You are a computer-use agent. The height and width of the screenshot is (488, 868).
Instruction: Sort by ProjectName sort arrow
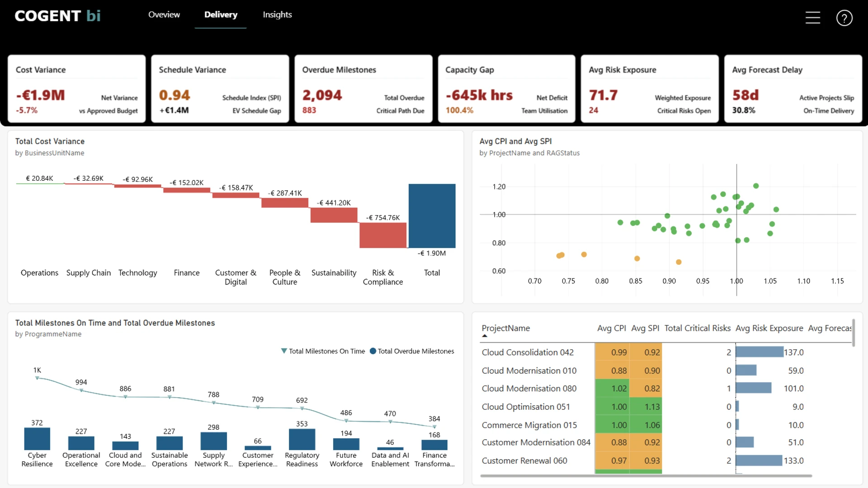[x=485, y=336]
